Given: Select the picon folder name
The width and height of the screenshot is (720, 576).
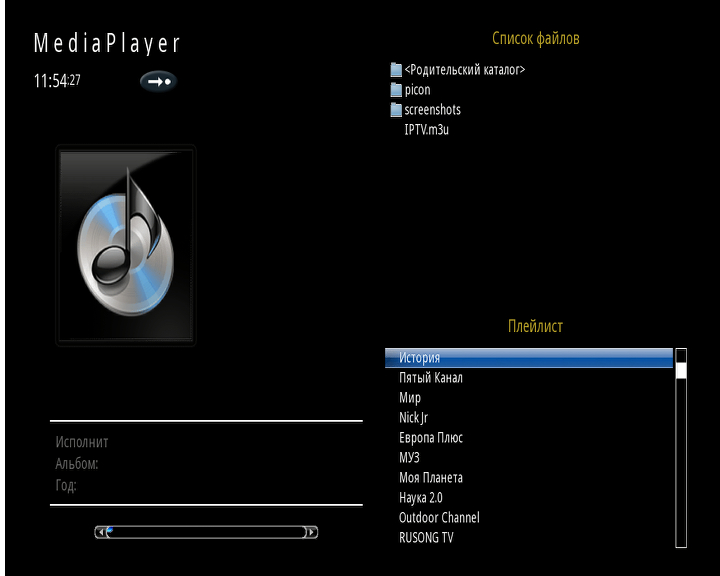Looking at the screenshot, I should point(417,90).
